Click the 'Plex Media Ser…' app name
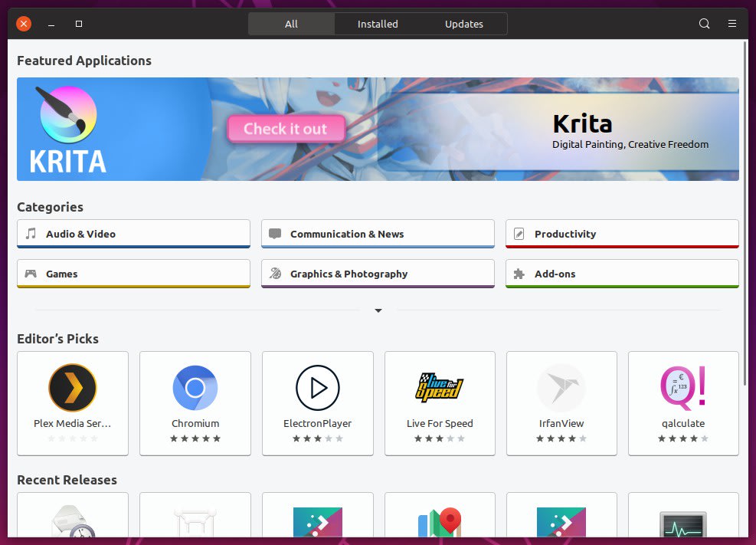Viewport: 756px width, 545px height. (72, 423)
